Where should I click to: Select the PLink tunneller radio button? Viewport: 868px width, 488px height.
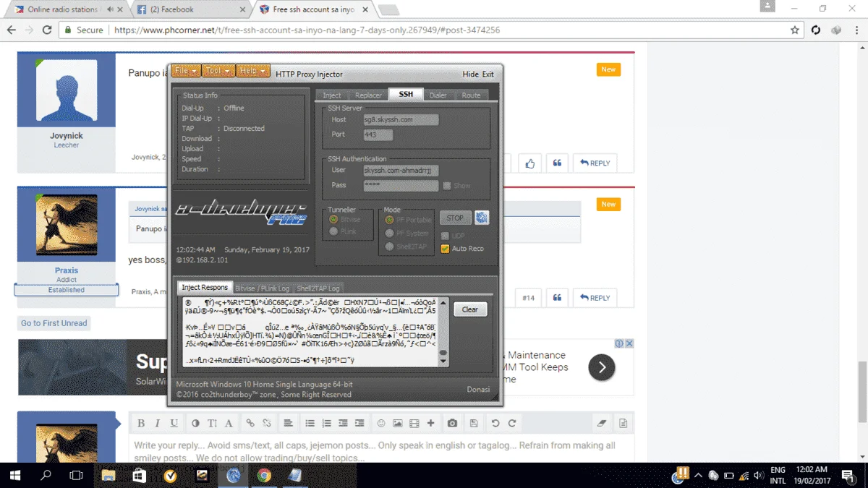333,231
